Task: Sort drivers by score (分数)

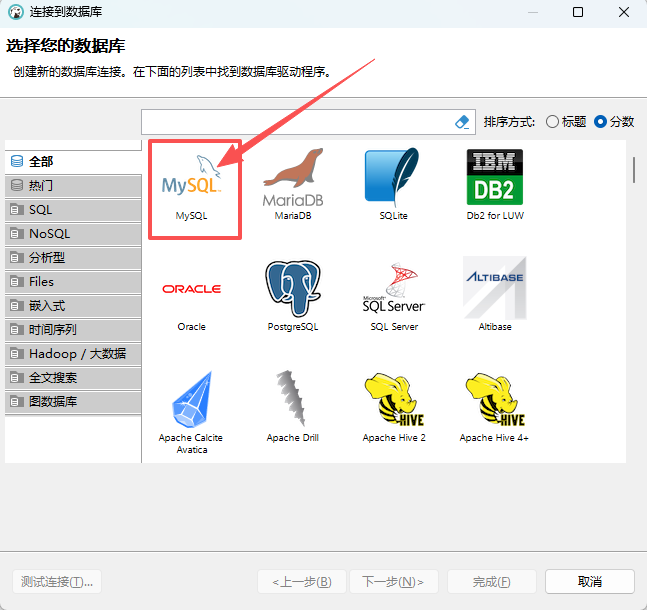Action: pyautogui.click(x=614, y=122)
